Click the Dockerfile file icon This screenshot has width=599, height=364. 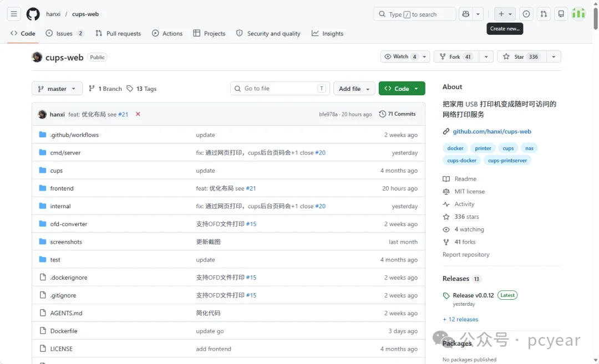[43, 331]
